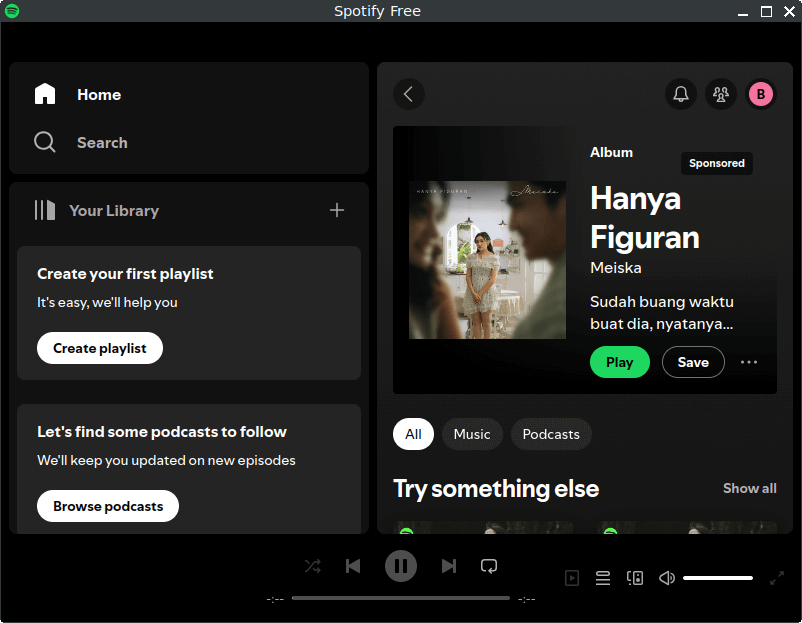802x623 pixels.
Task: Select the All filter chip
Action: pos(413,434)
